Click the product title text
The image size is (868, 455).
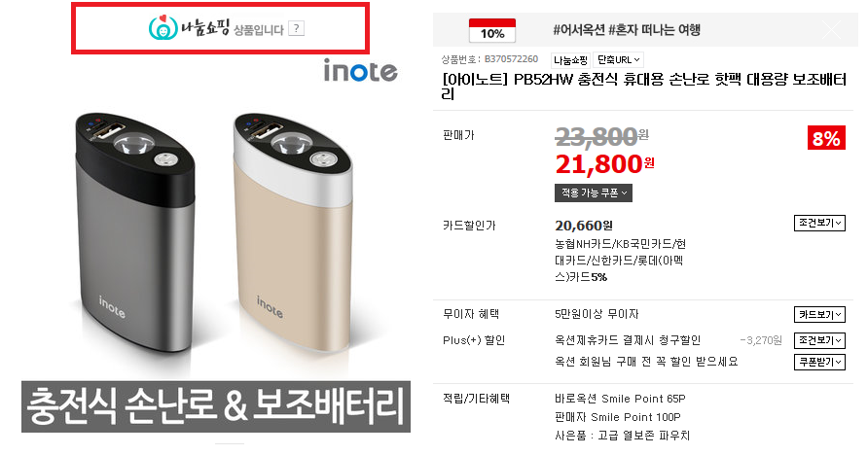coord(644,87)
